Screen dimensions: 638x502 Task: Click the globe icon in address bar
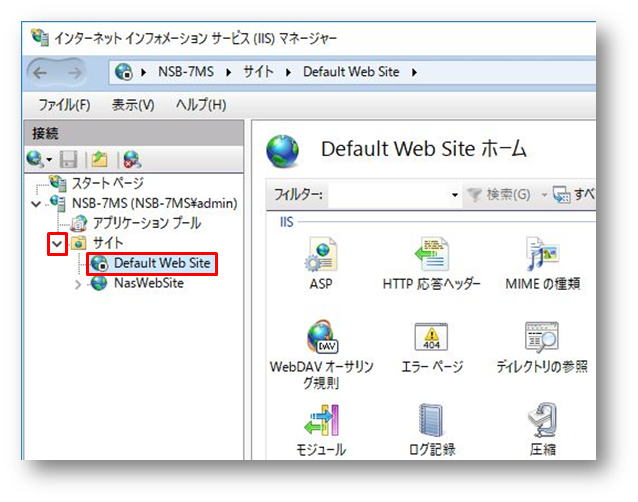tap(124, 72)
